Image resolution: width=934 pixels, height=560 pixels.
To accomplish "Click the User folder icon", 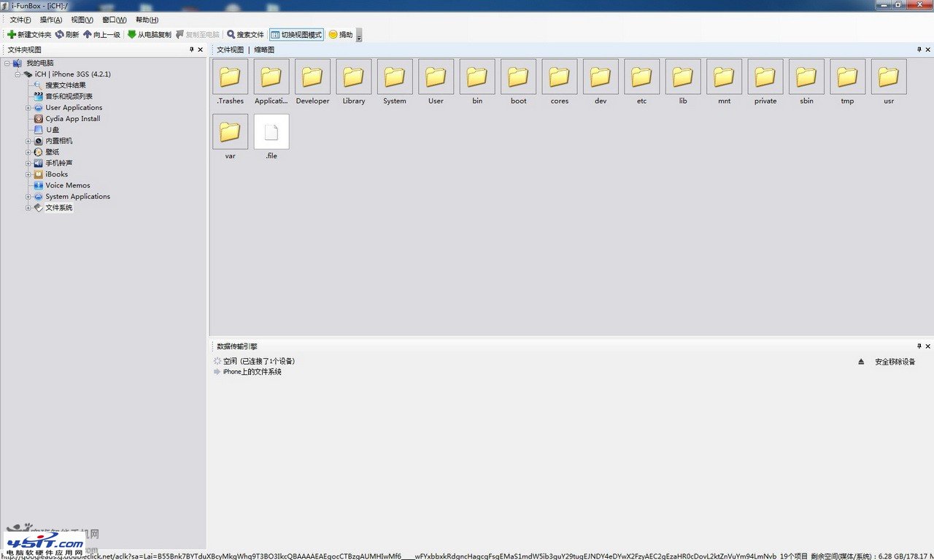I will click(x=436, y=77).
